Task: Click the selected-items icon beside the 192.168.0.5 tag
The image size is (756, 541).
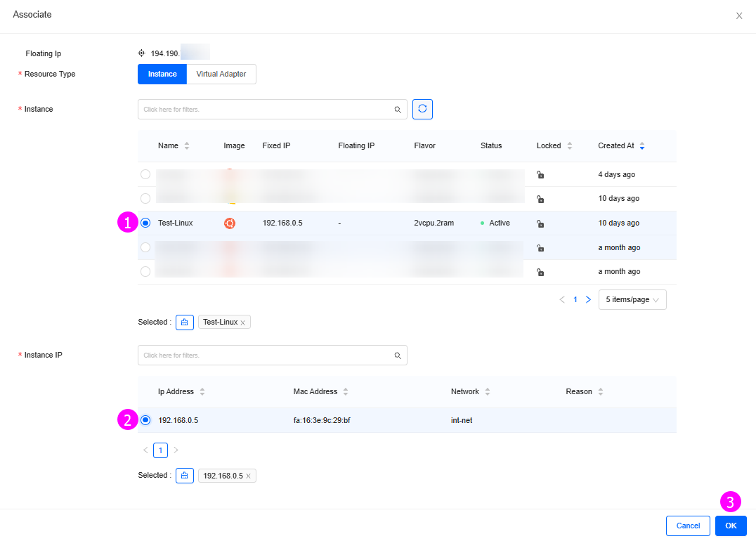Action: [x=185, y=476]
